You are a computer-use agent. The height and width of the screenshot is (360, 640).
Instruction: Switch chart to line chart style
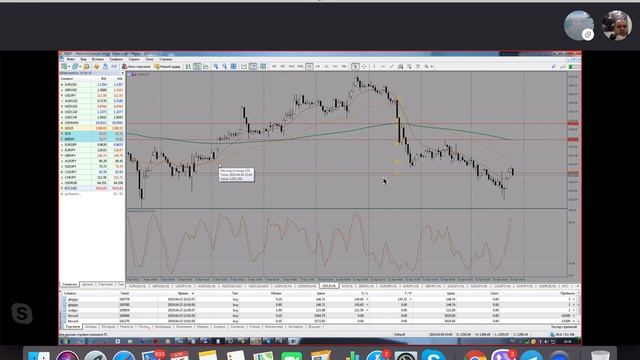click(x=205, y=66)
